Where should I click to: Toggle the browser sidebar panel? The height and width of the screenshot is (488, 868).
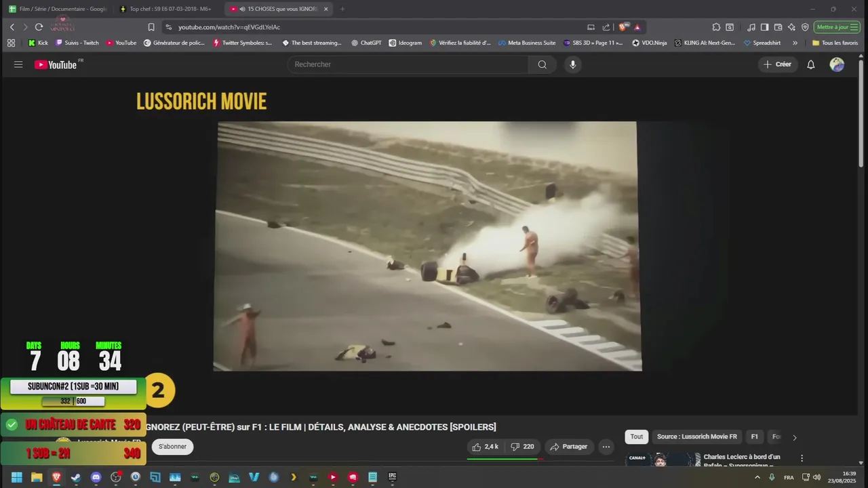764,27
